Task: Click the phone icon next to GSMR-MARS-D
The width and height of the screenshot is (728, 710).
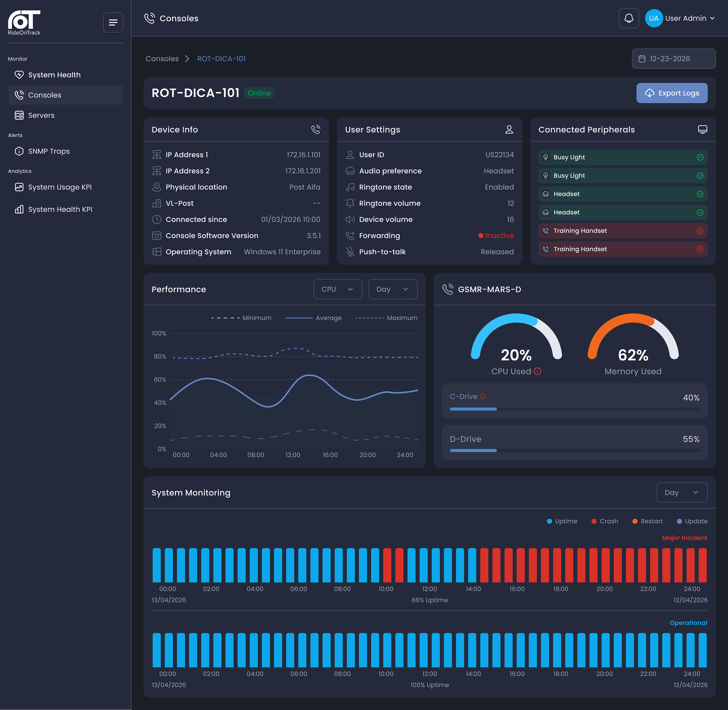Action: [x=448, y=289]
